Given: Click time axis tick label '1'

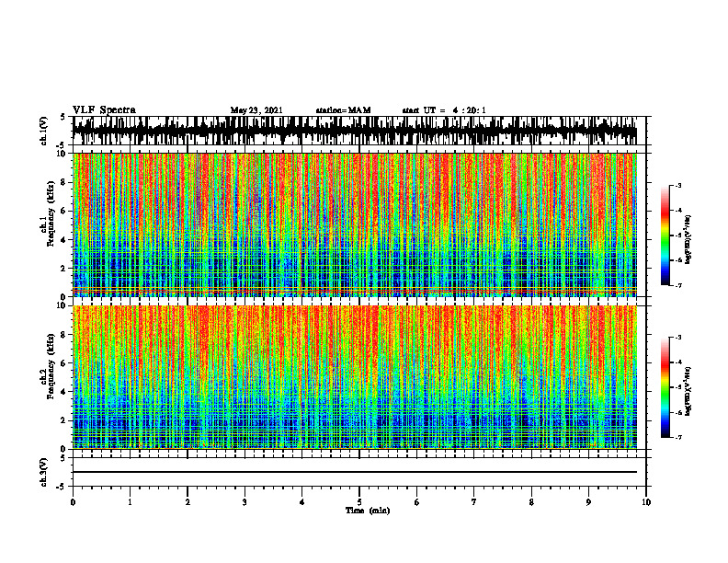Looking at the screenshot, I should coord(130,502).
